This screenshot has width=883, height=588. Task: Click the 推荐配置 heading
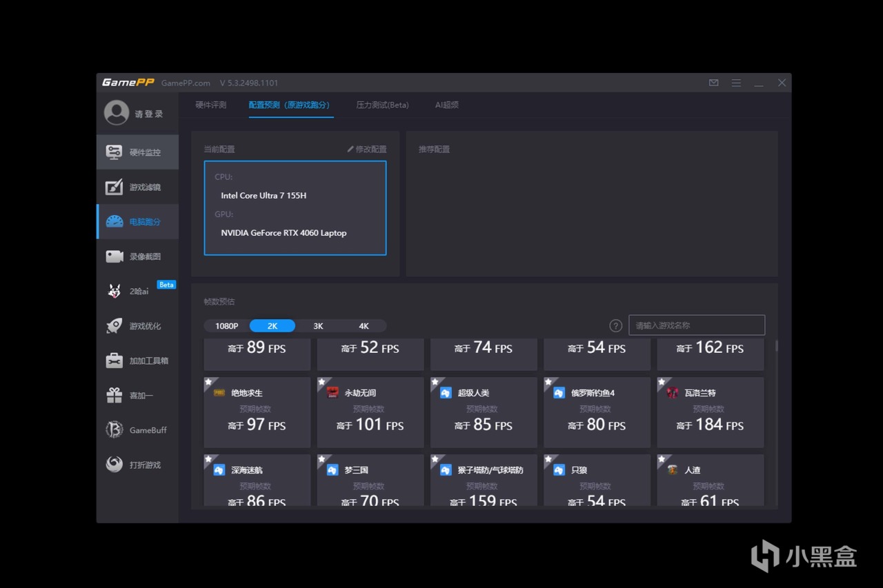434,149
